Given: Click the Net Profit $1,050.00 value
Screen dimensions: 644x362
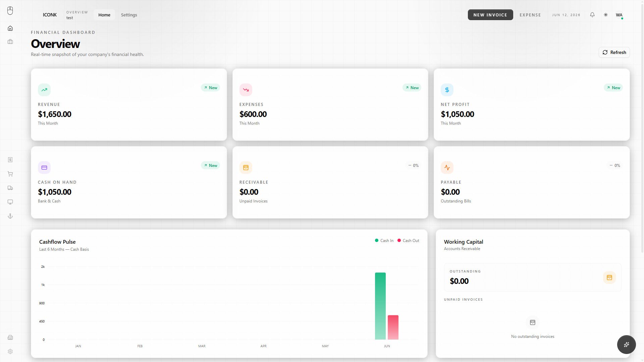Looking at the screenshot, I should point(458,114).
